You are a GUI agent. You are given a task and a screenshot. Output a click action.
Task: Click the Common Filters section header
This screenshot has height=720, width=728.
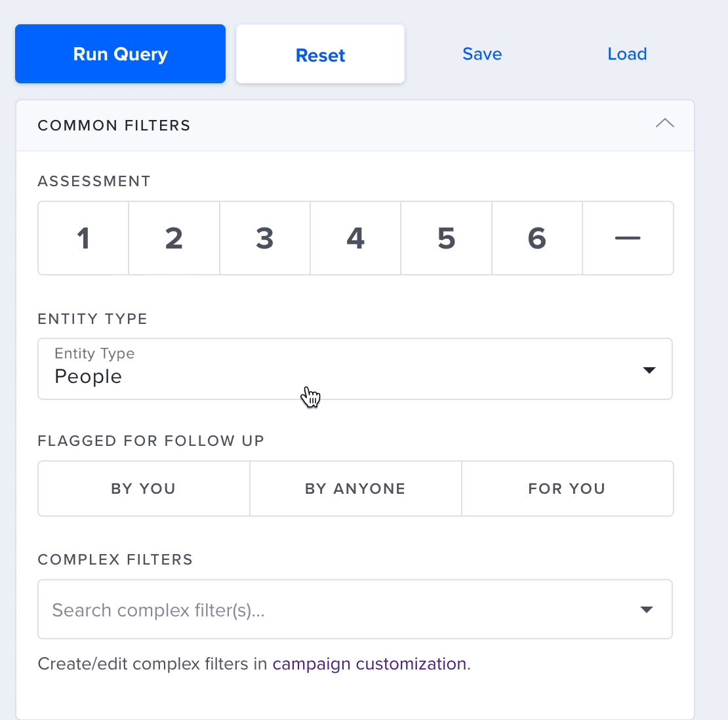355,125
